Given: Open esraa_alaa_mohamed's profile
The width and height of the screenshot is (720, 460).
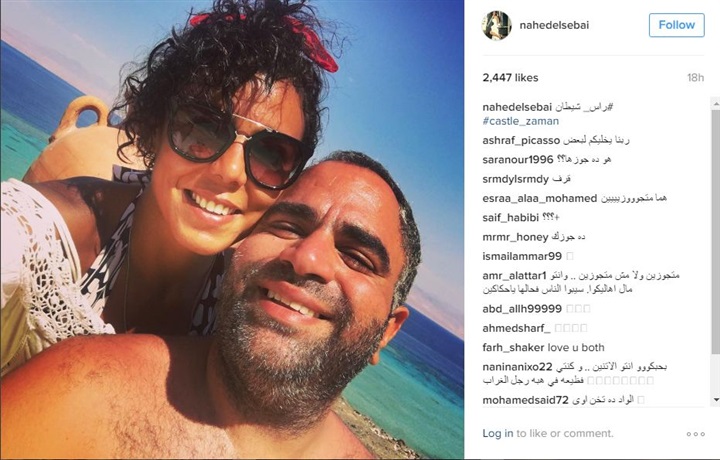Looking at the screenshot, I should pos(540,198).
